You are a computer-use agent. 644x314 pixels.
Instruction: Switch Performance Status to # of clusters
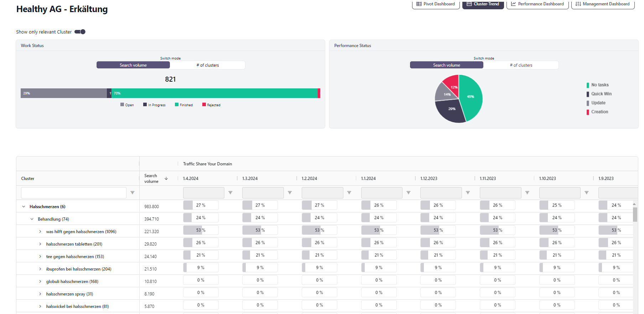(521, 65)
